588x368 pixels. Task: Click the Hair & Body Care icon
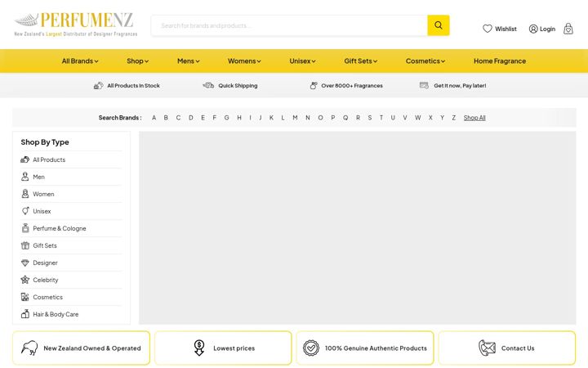[24, 314]
